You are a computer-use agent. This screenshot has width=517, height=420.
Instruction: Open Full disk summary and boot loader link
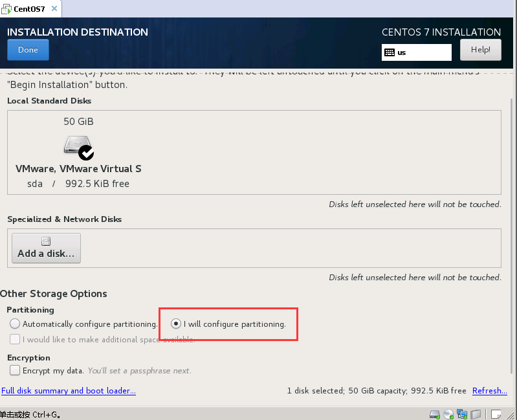pyautogui.click(x=69, y=391)
